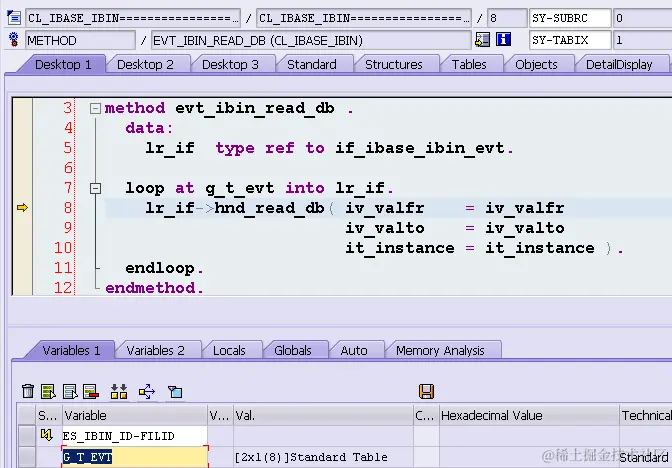Click 'hnd_read_db' in line 8

click(x=269, y=208)
